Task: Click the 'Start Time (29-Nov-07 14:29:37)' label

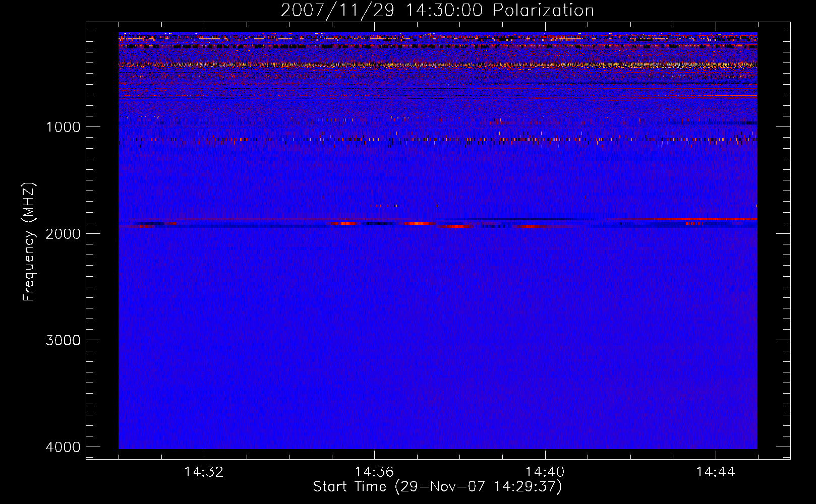Action: [x=437, y=487]
